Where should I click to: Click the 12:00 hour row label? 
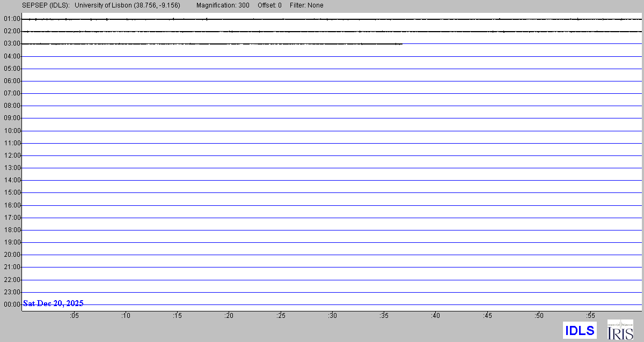[12, 155]
